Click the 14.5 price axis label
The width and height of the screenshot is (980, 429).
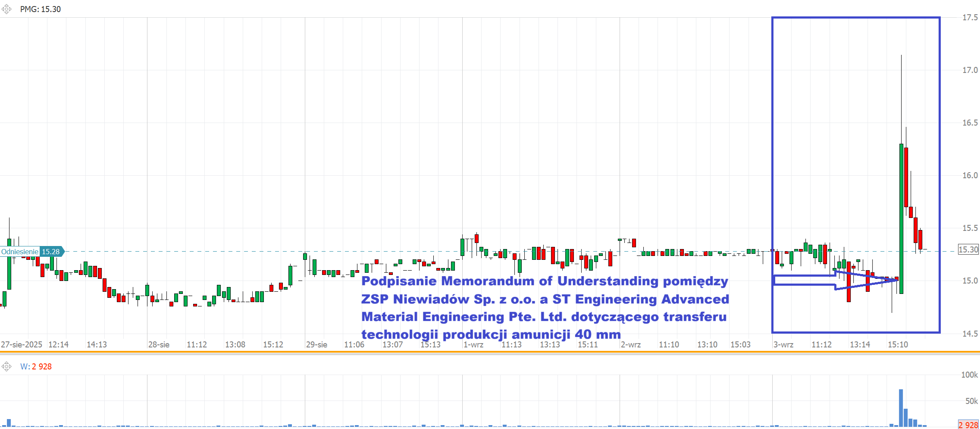(970, 333)
